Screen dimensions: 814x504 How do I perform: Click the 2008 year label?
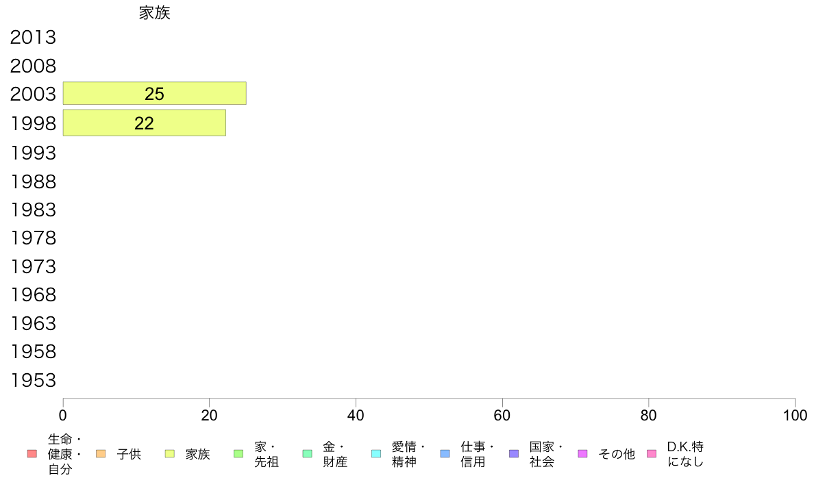pyautogui.click(x=33, y=66)
